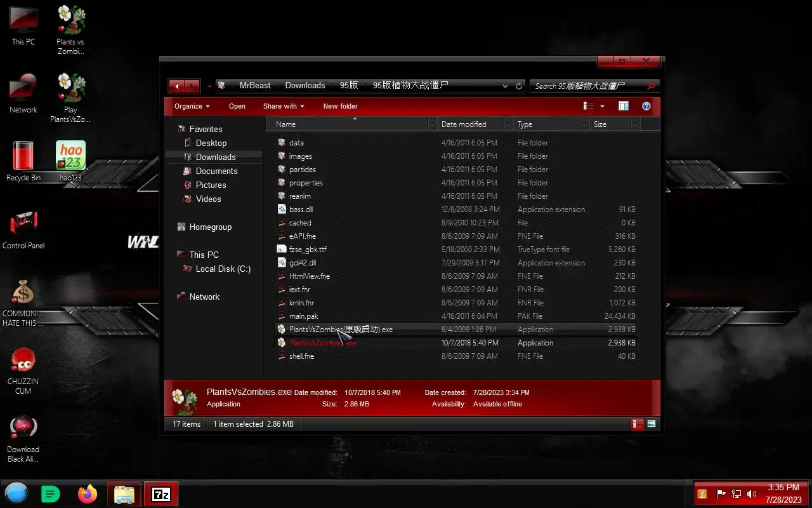Click Control Panel desktop icon
Image resolution: width=812 pixels, height=508 pixels.
pos(23,229)
